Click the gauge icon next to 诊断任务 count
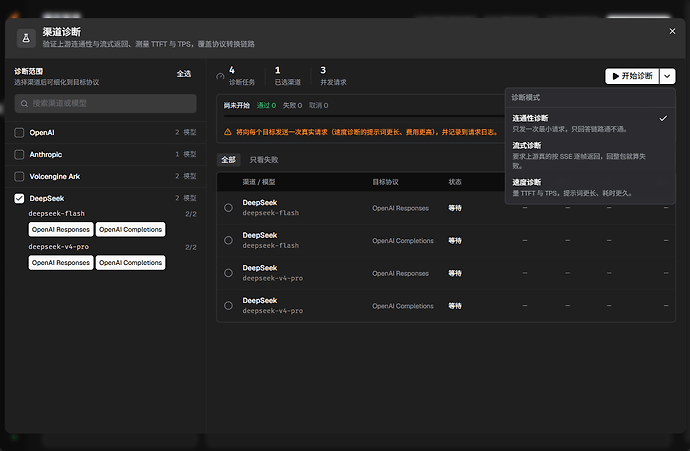This screenshot has height=451, width=690. pos(220,76)
